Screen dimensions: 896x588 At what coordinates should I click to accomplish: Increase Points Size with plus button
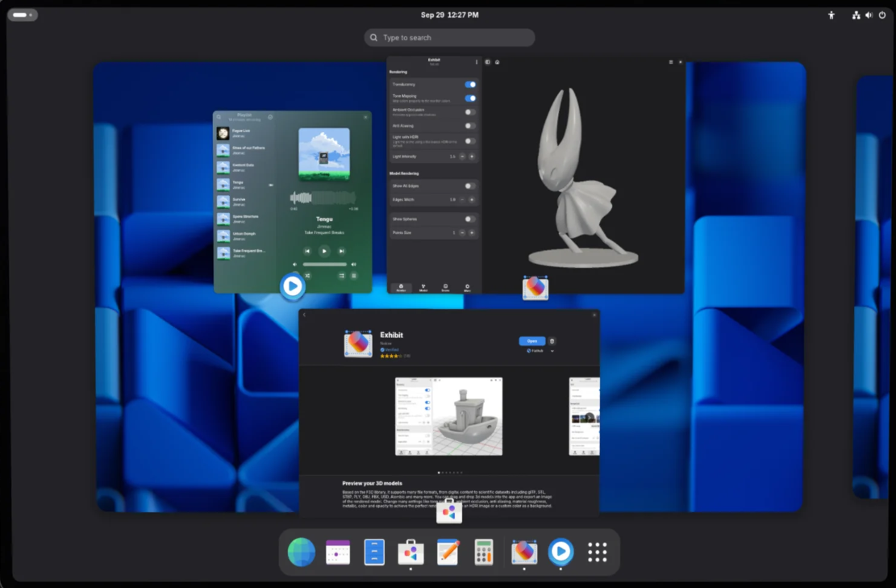coord(472,232)
